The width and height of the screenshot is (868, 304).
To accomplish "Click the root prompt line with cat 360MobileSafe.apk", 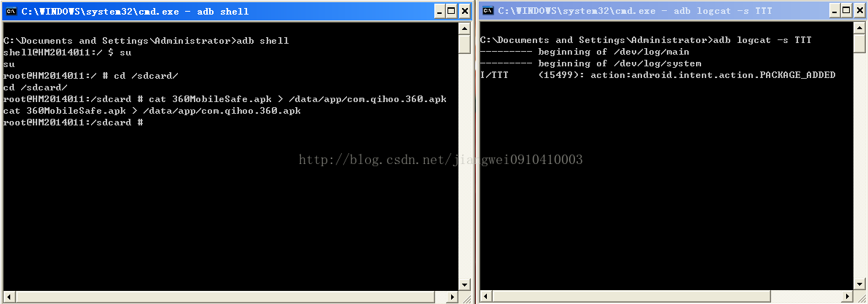I will click(x=224, y=99).
